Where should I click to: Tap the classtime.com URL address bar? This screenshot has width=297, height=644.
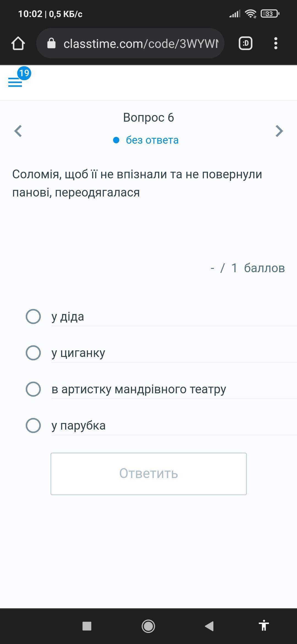point(140,43)
